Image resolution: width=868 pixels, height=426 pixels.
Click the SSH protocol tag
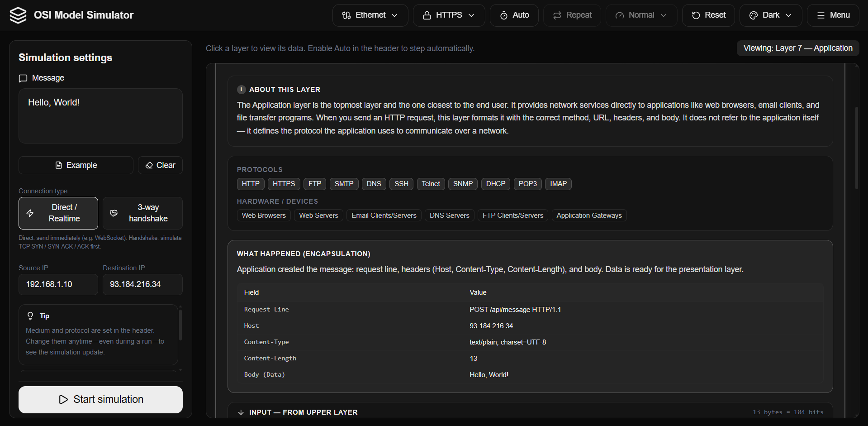(401, 184)
